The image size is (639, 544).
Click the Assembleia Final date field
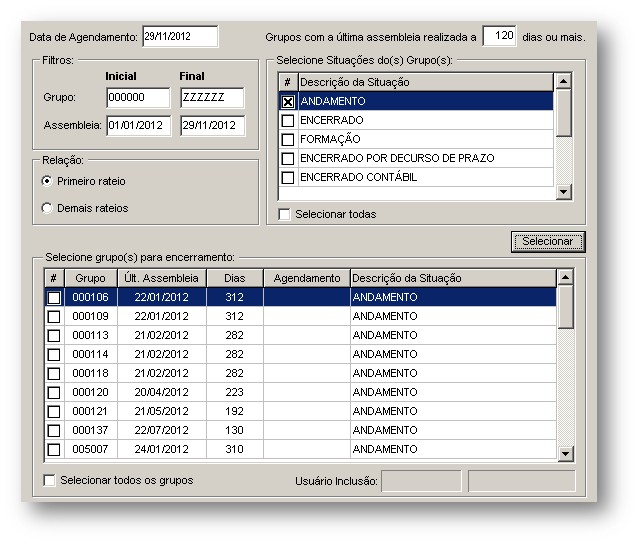coord(213,125)
